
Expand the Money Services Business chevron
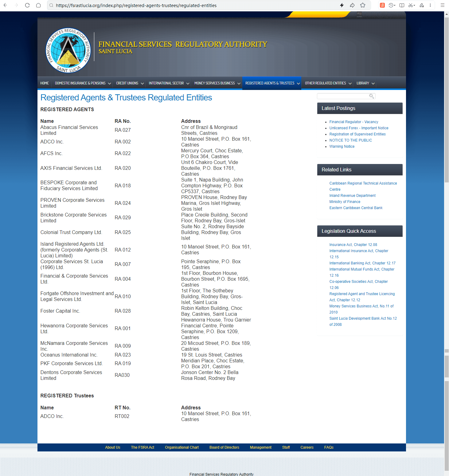[239, 84]
